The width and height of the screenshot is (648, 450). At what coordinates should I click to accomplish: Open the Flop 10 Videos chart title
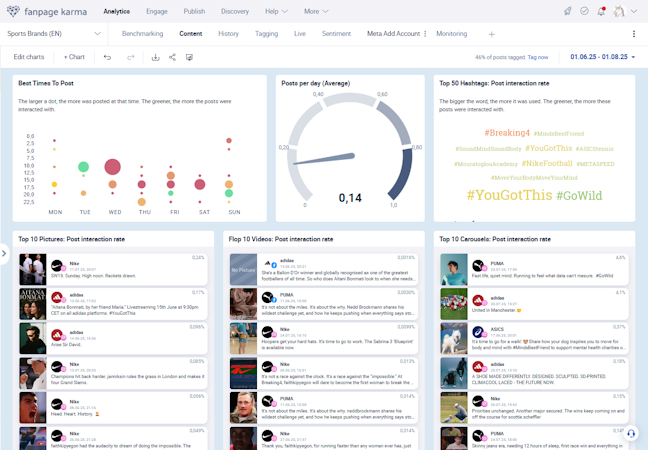coord(281,239)
